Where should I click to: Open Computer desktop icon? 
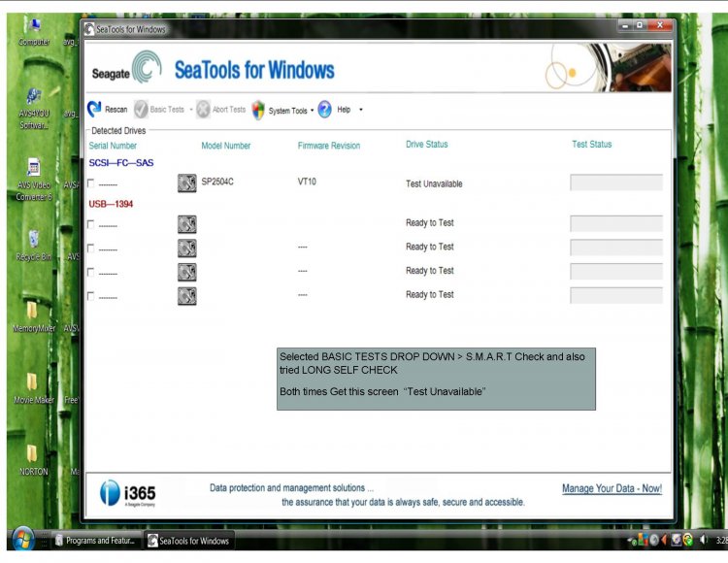(34, 32)
